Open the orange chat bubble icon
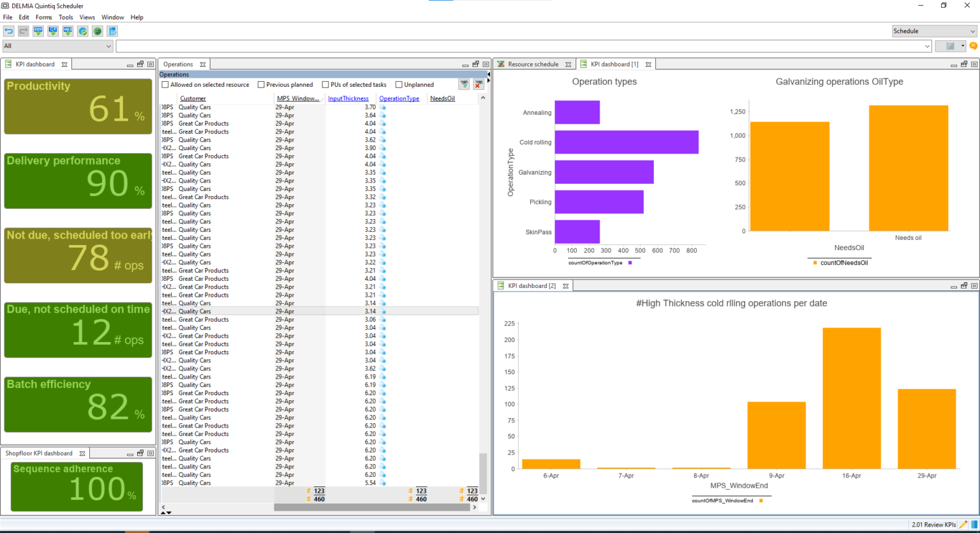 973,46
